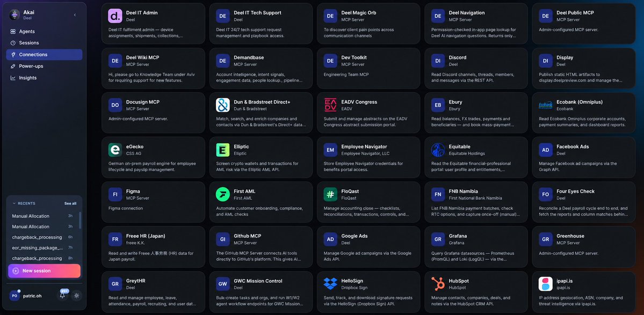Click the ipapi.is logo icon
The image size is (644, 315).
pos(546,284)
